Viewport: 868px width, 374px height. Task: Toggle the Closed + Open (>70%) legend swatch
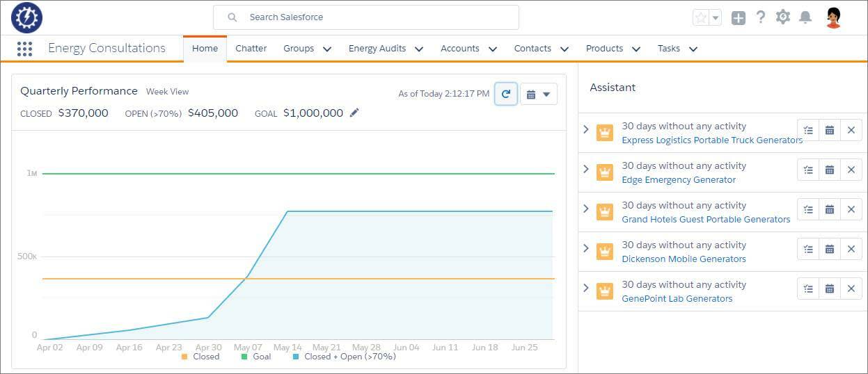click(x=296, y=357)
